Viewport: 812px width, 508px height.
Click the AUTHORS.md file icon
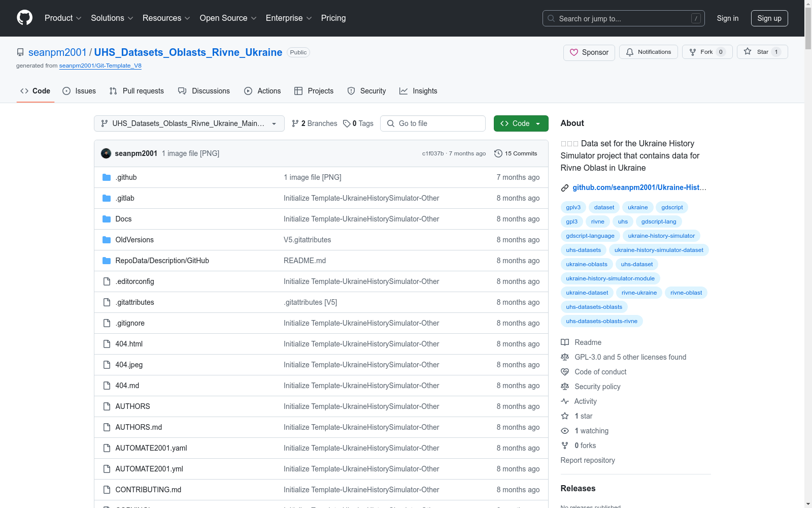point(107,427)
